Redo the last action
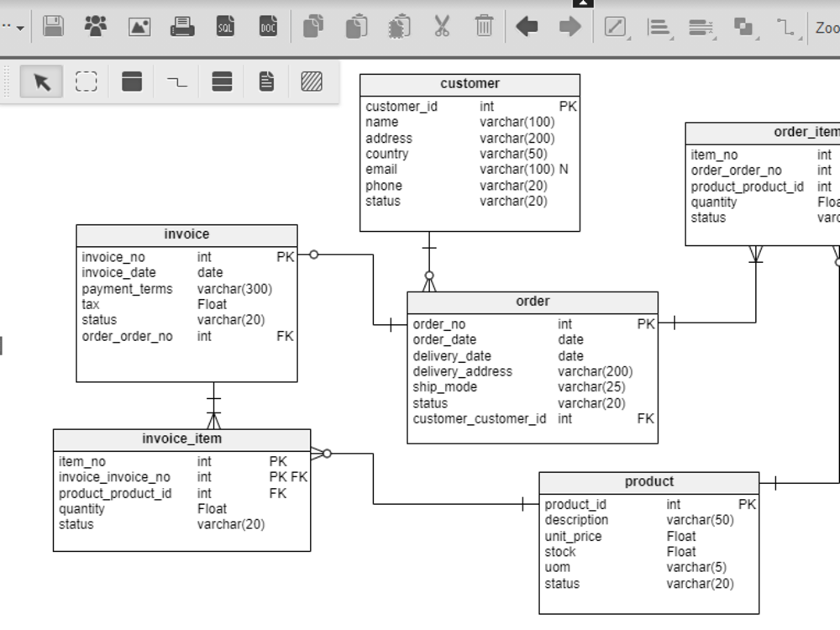 coord(569,26)
